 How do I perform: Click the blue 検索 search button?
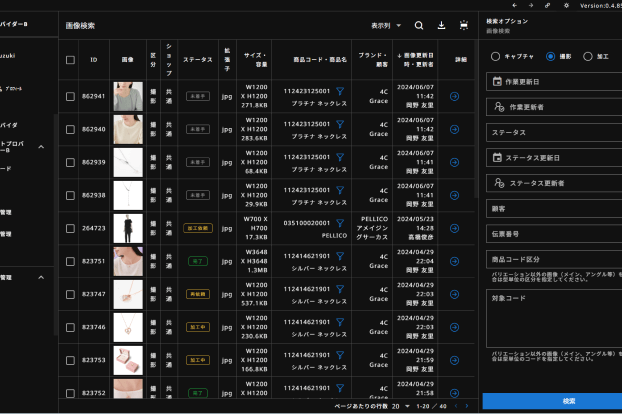[552, 401]
